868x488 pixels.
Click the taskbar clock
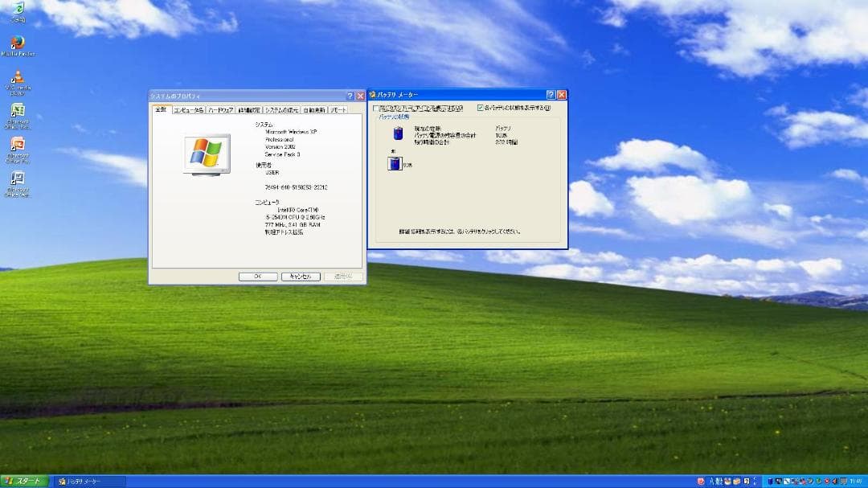click(856, 481)
